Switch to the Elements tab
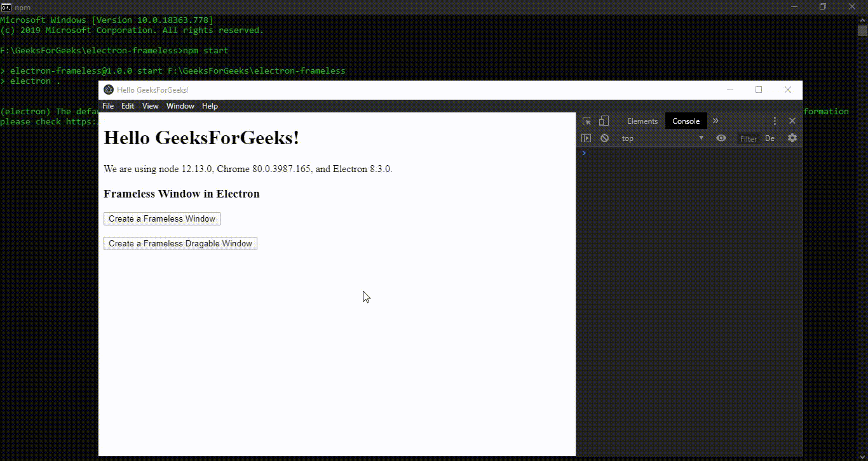The width and height of the screenshot is (868, 461). point(642,121)
